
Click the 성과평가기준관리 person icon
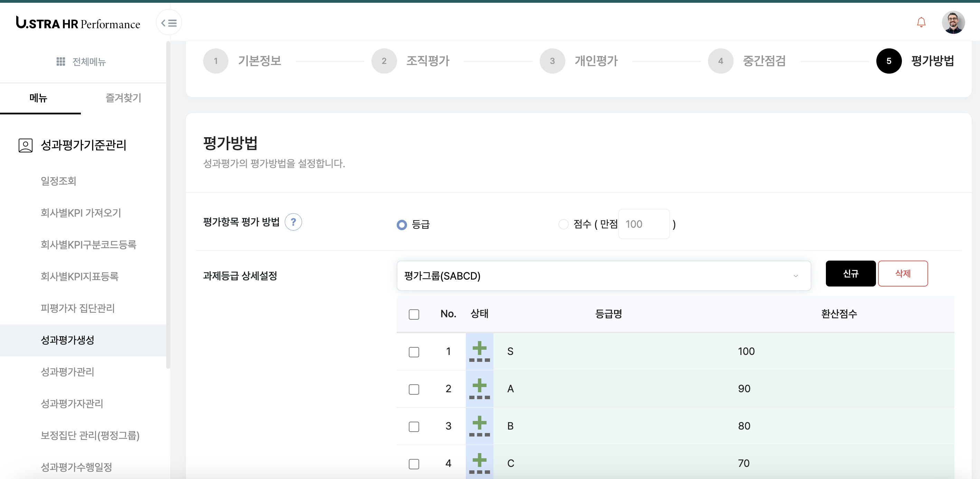coord(26,145)
